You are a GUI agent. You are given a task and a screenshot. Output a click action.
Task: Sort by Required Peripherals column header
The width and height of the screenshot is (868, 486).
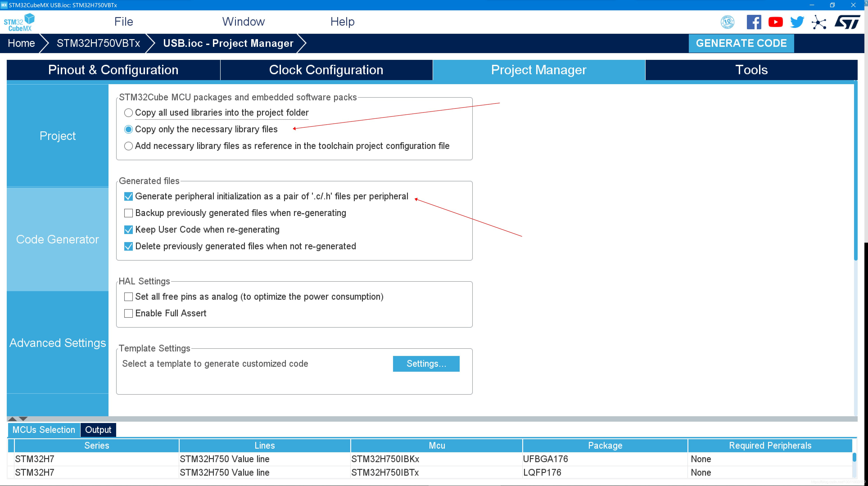click(x=770, y=445)
